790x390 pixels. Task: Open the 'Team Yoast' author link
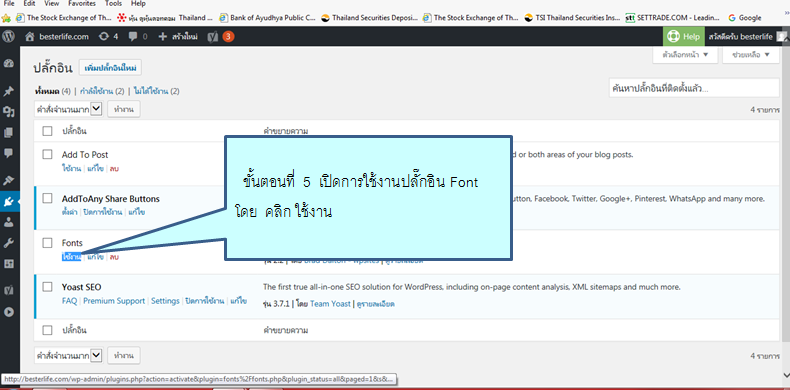click(x=331, y=304)
